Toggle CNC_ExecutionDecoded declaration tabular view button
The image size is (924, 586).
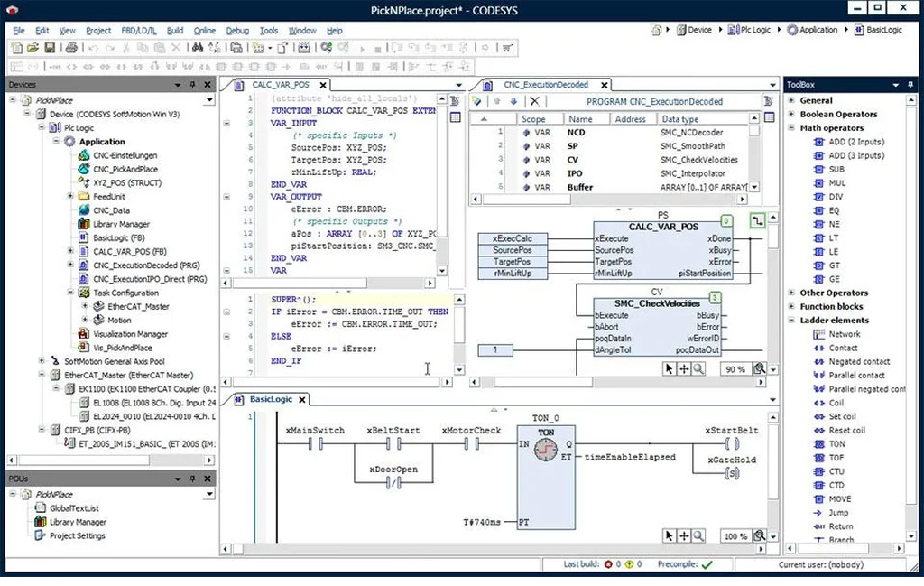pos(769,117)
